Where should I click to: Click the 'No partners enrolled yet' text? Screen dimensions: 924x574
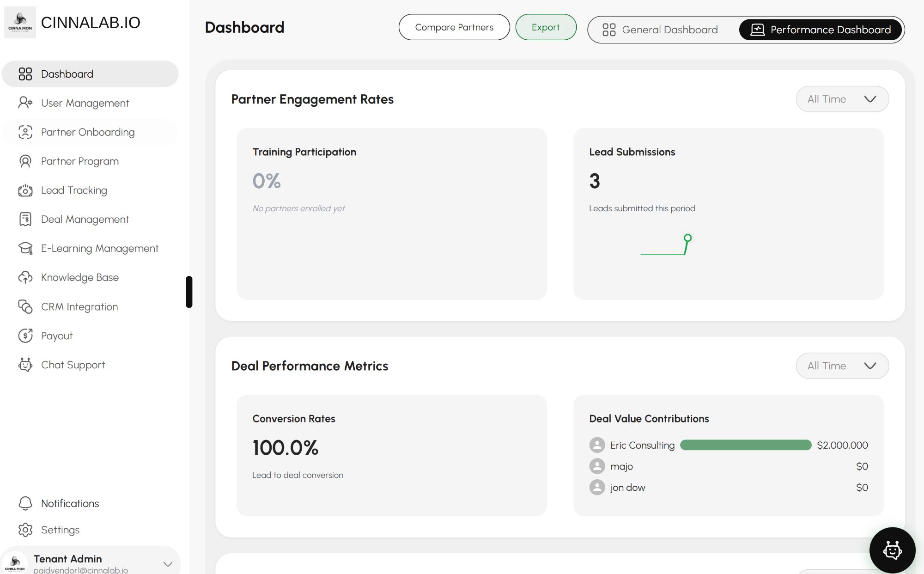click(298, 208)
